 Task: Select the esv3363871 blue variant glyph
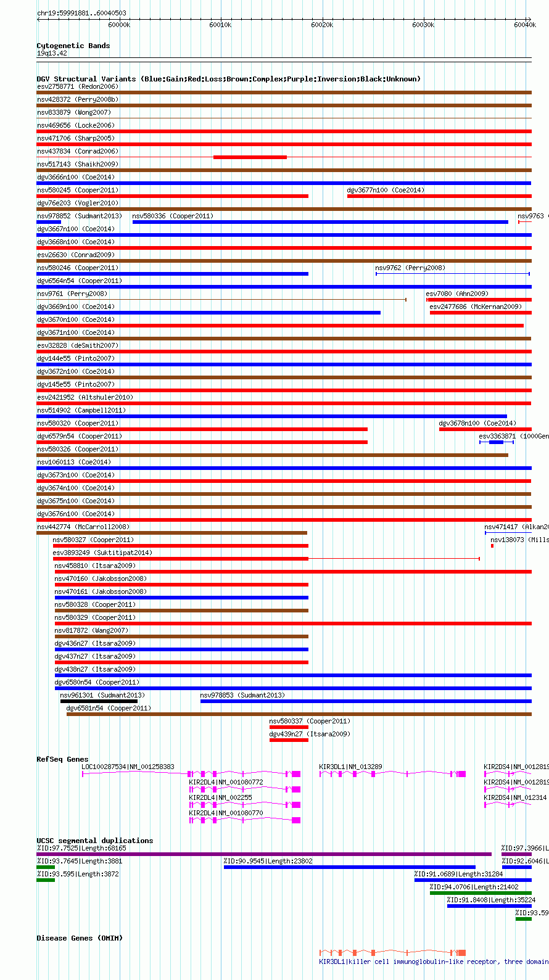497,442
